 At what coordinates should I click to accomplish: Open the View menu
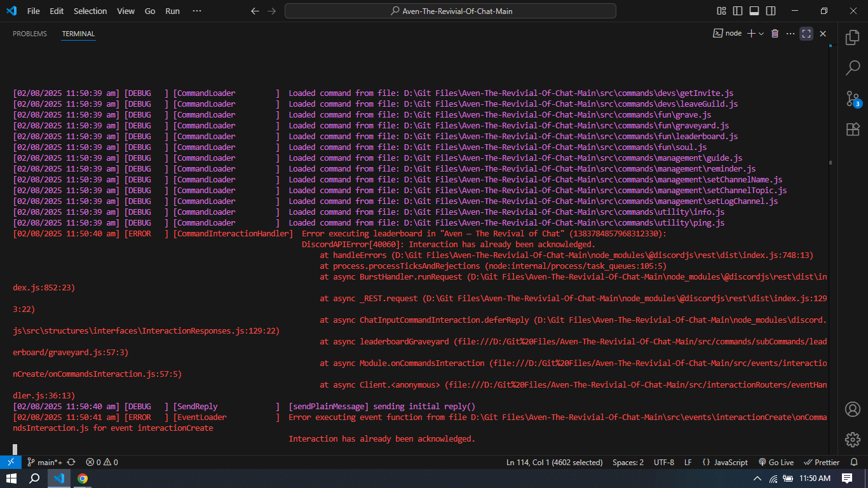click(126, 11)
